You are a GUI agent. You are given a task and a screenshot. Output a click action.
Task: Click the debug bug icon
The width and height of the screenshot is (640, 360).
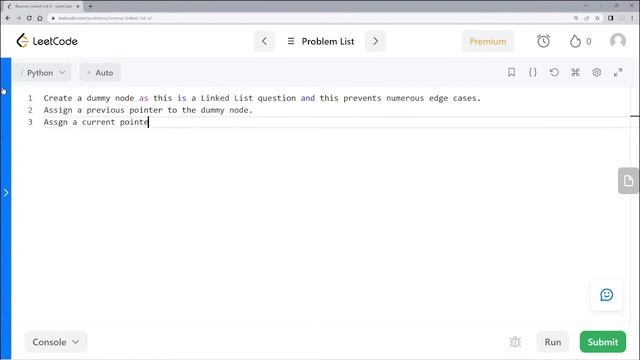[515, 342]
